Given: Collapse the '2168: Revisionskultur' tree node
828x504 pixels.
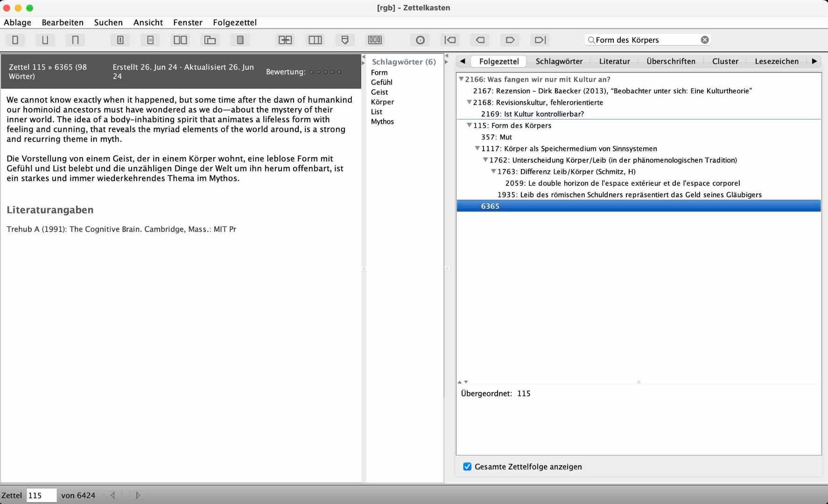Looking at the screenshot, I should 469,102.
